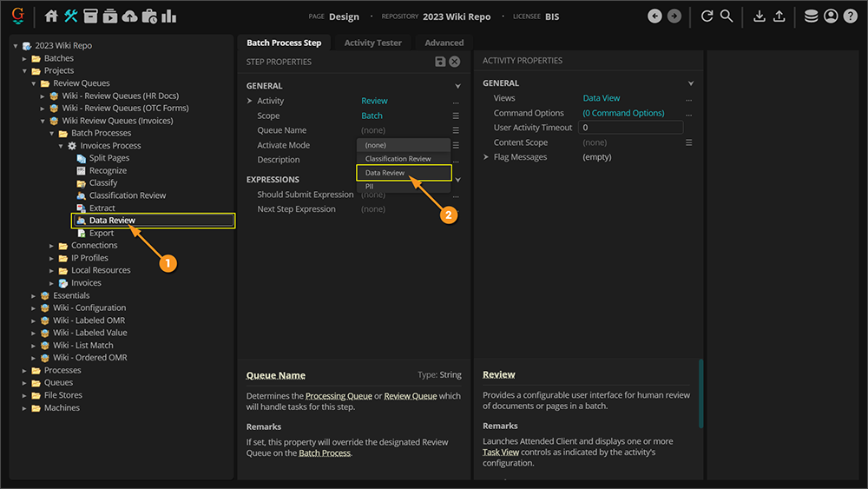The height and width of the screenshot is (489, 868).
Task: Go to the Home page icon
Action: [51, 17]
